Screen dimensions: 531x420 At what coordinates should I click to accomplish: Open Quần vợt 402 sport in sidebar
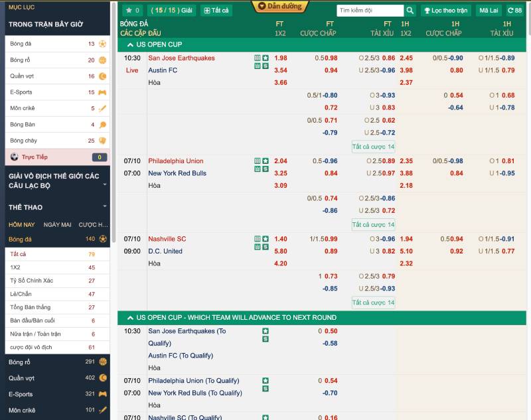[58, 378]
